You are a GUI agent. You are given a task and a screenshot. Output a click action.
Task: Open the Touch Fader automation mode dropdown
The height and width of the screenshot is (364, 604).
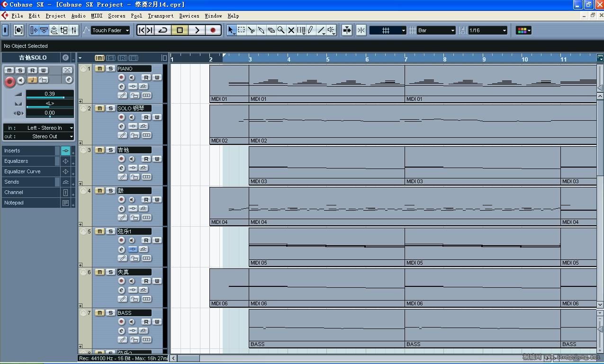pyautogui.click(x=110, y=30)
